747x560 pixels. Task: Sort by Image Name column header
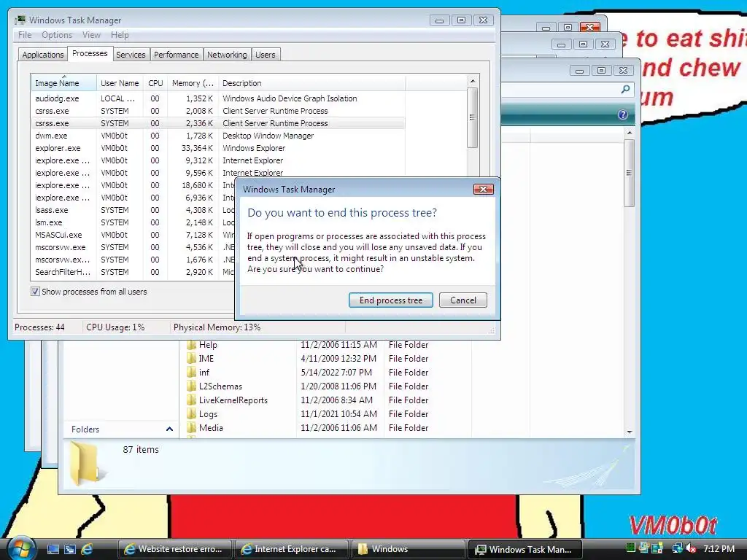[64, 83]
